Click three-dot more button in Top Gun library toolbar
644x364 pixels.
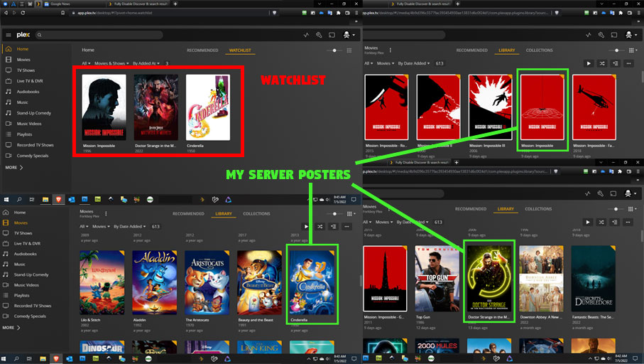(x=628, y=222)
